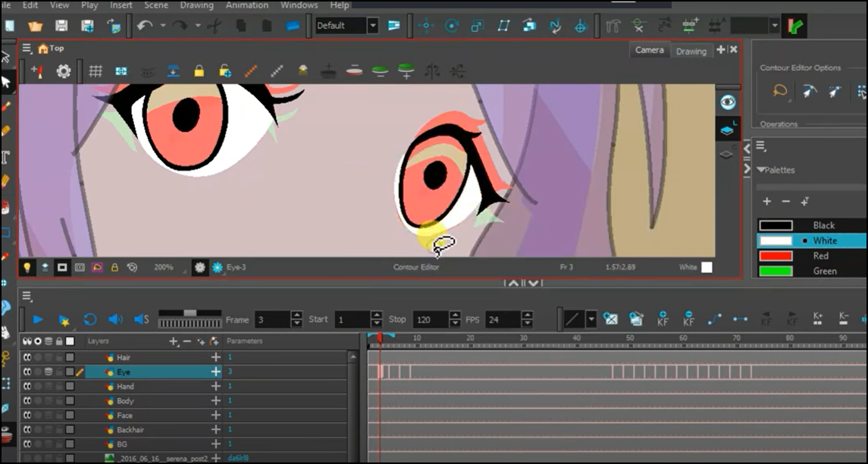Click the Save floppy disk icon

pos(61,26)
